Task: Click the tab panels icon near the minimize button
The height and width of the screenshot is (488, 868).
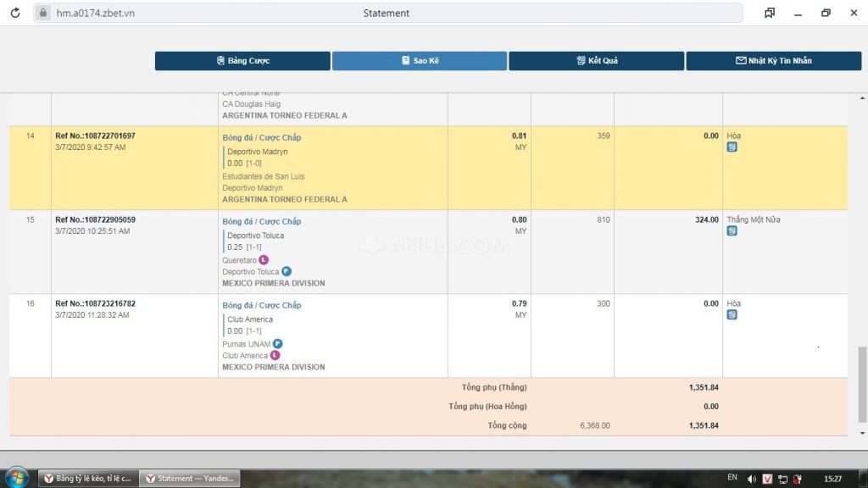Action: (x=770, y=13)
